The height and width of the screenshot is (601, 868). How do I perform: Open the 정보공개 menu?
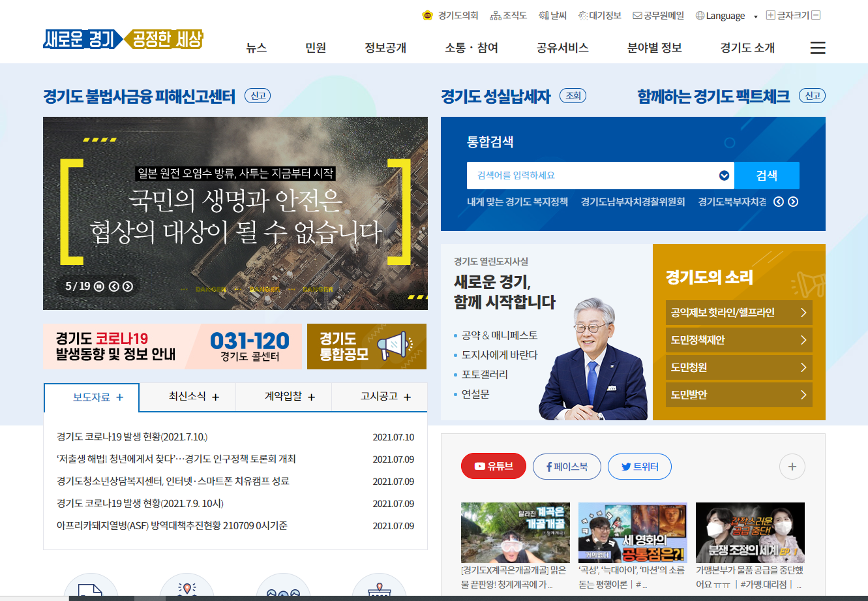(385, 48)
